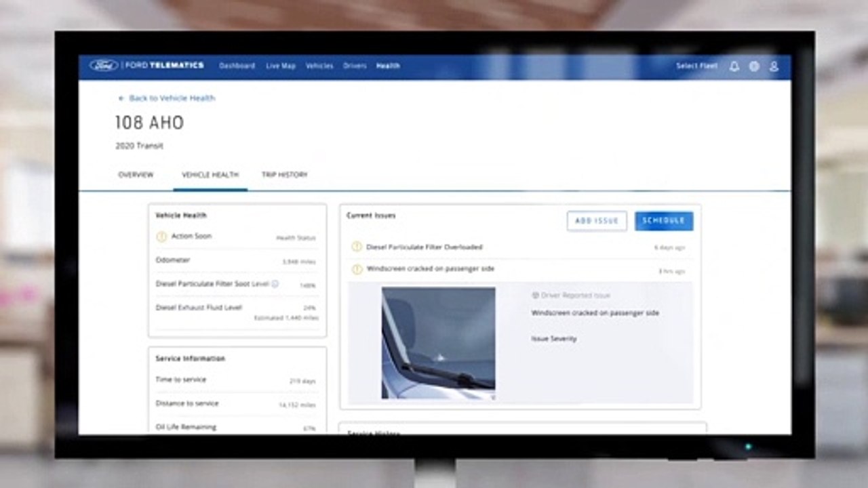Click the Schedule button

664,221
